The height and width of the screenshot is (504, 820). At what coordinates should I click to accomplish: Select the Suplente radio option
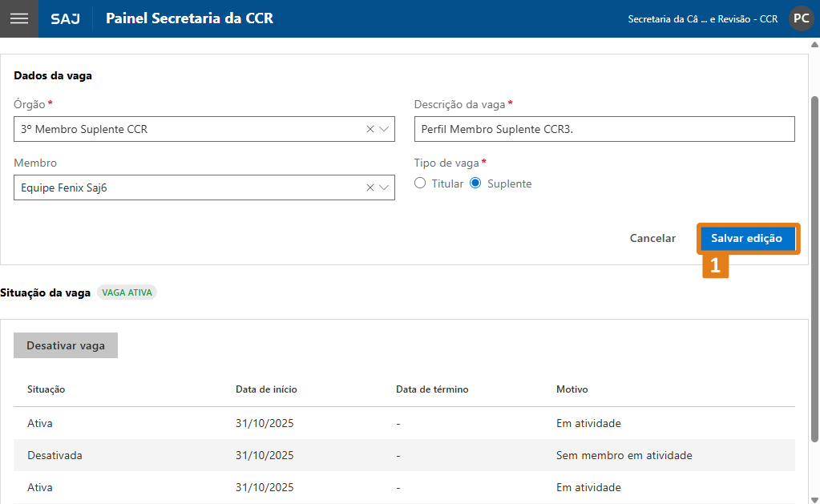point(475,183)
